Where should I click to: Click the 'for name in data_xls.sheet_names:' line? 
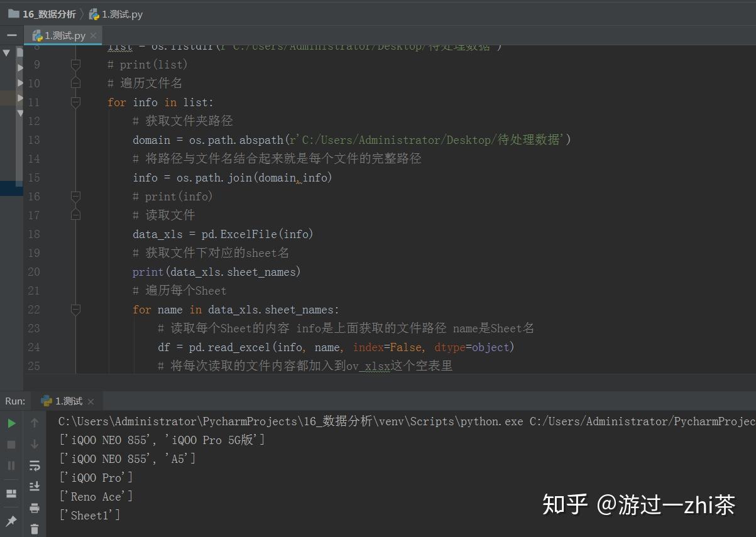[236, 309]
